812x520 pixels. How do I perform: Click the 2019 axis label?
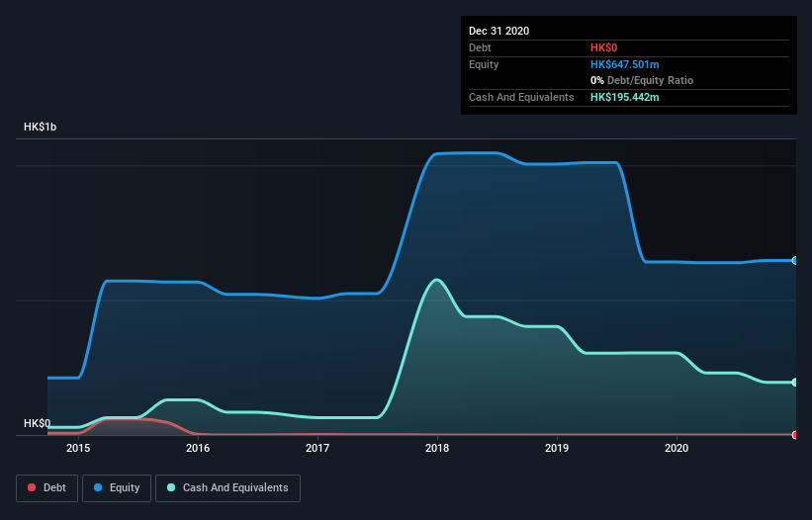pyautogui.click(x=557, y=448)
